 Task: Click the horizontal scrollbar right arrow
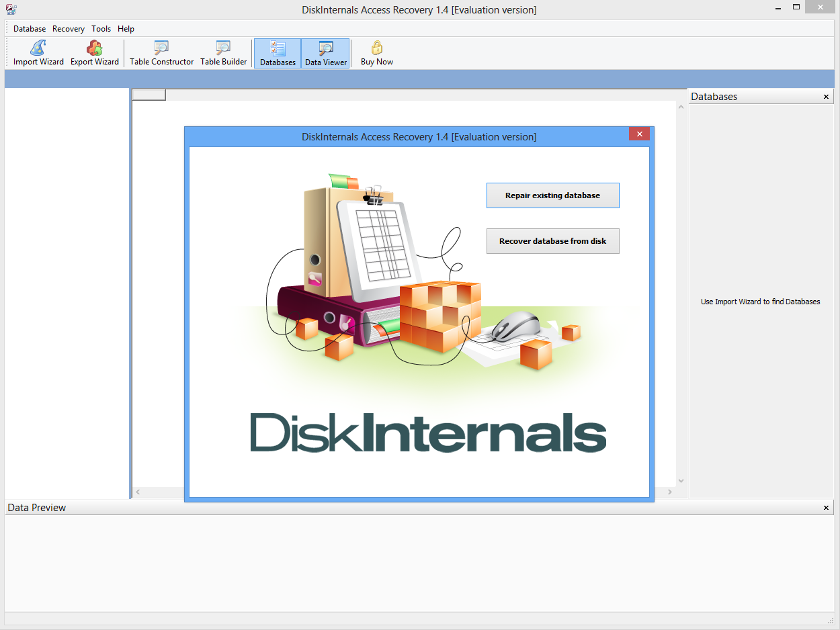tap(669, 492)
